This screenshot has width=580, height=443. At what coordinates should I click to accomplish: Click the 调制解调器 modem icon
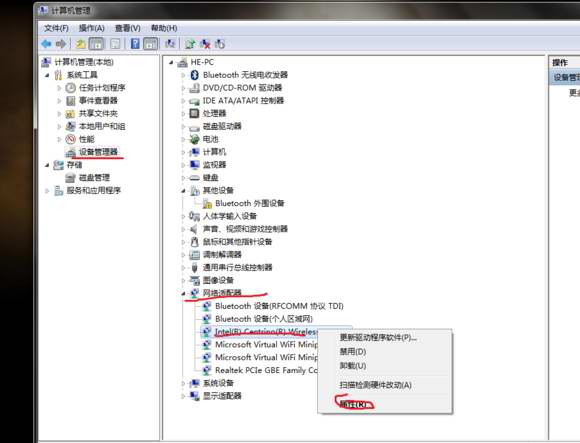point(194,255)
